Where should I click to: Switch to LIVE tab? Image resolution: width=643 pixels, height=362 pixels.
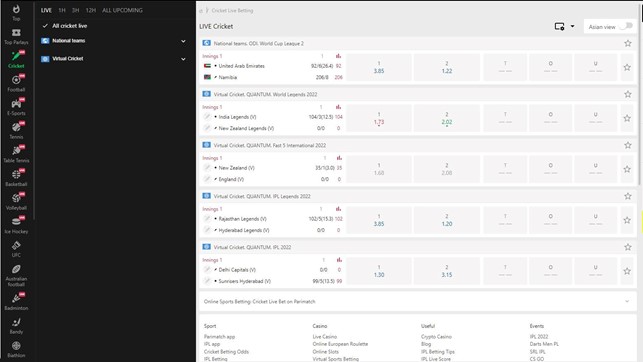[46, 10]
